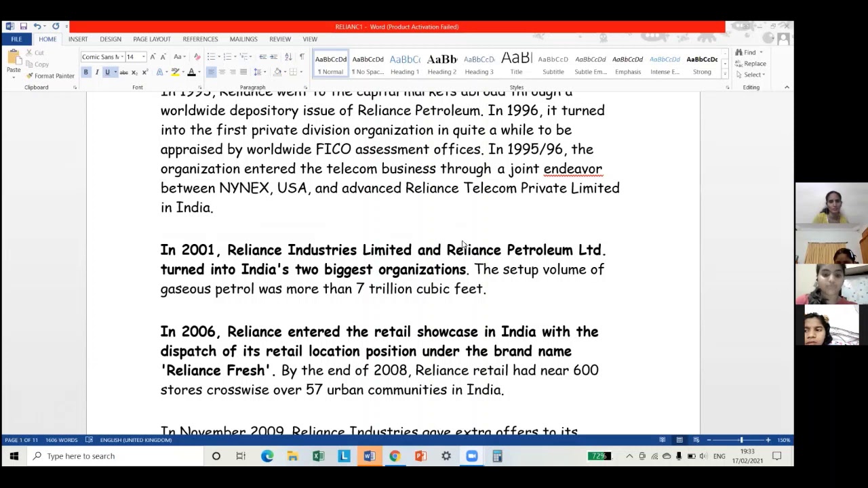
Task: Click the proofing errors status icon
Action: point(89,440)
